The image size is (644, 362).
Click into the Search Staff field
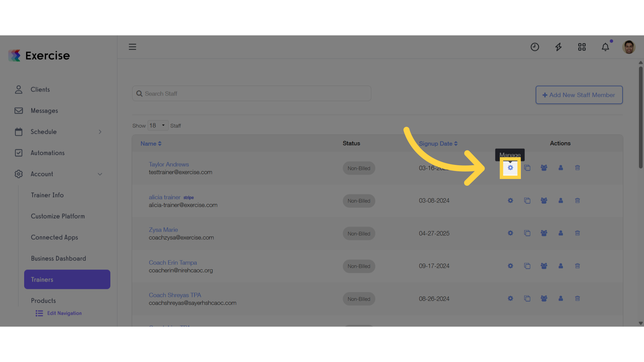click(252, 94)
